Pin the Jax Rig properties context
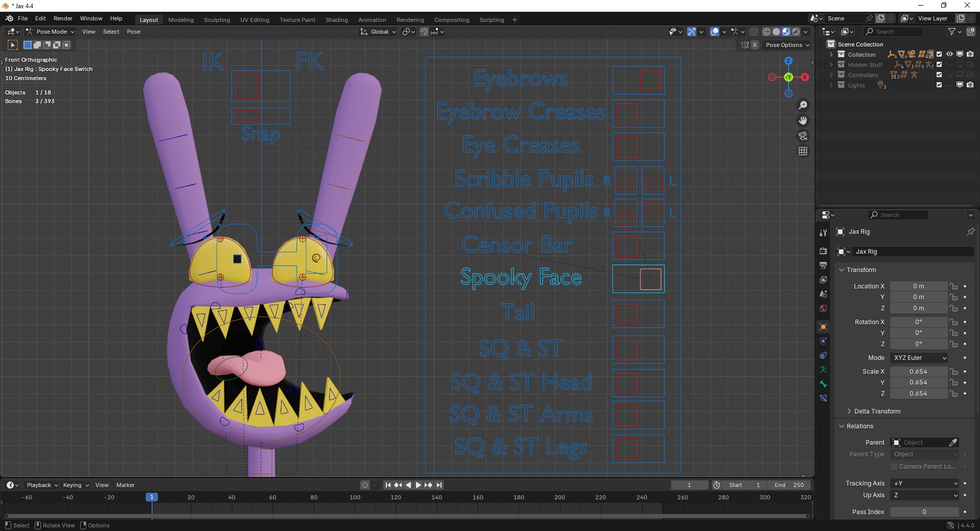Image resolution: width=980 pixels, height=531 pixels. click(970, 232)
